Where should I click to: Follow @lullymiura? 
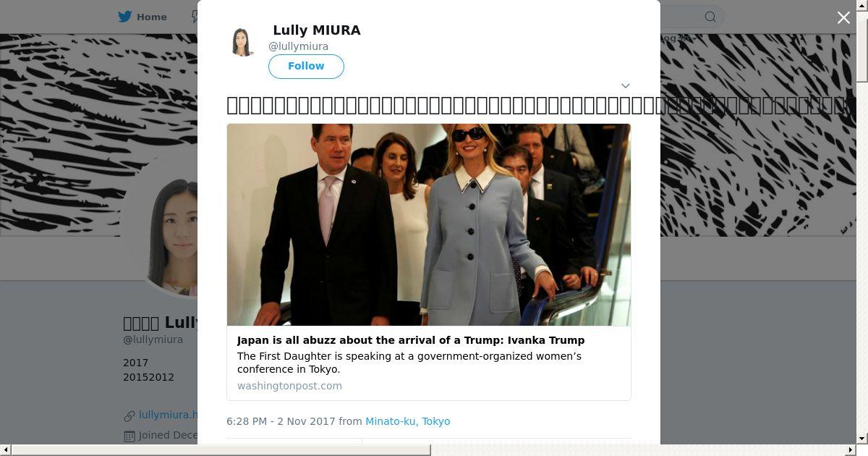(x=306, y=66)
